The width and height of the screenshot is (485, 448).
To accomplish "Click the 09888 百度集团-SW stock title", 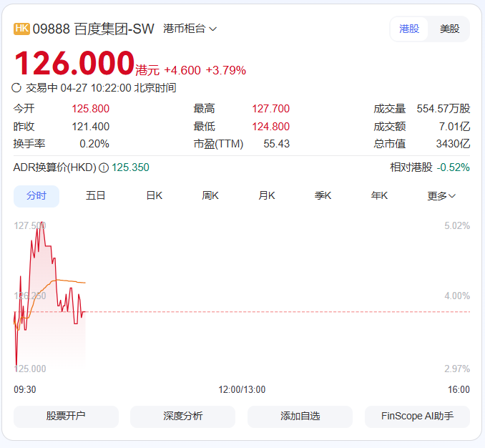I will point(94,29).
